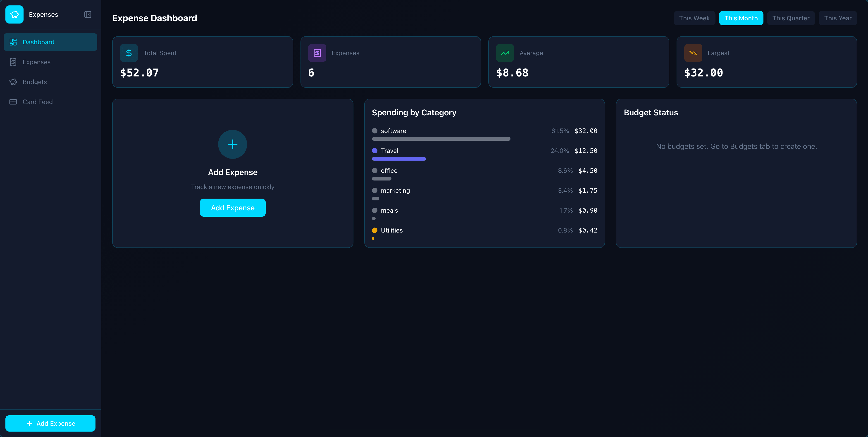Open Card Feed in the sidebar

point(50,102)
